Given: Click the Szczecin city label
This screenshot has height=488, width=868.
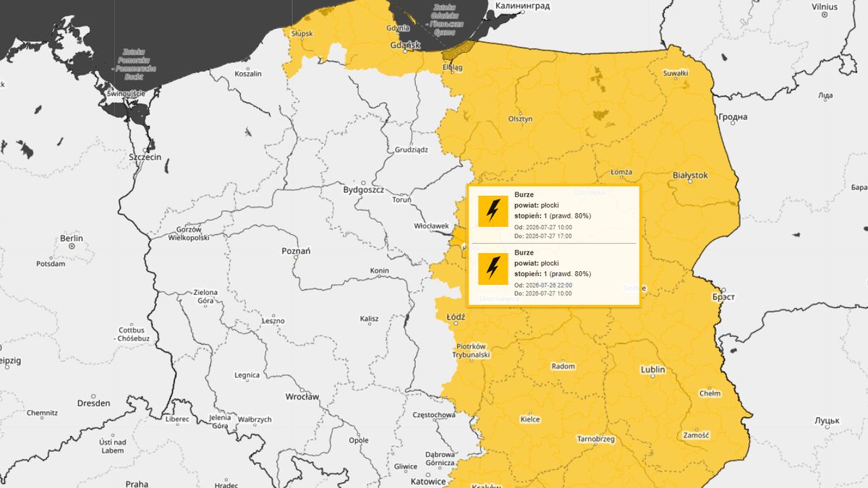Looking at the screenshot, I should 145,156.
